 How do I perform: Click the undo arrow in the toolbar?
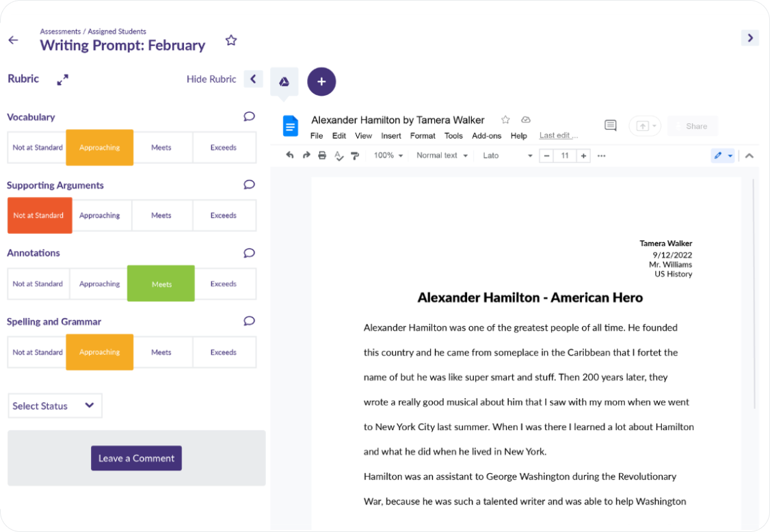click(289, 156)
